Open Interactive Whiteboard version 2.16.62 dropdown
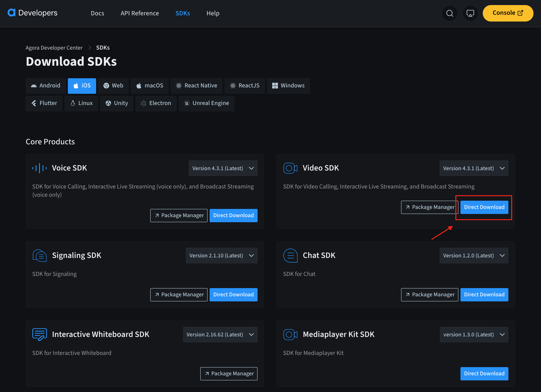Image resolution: width=541 pixels, height=392 pixels. coord(220,335)
